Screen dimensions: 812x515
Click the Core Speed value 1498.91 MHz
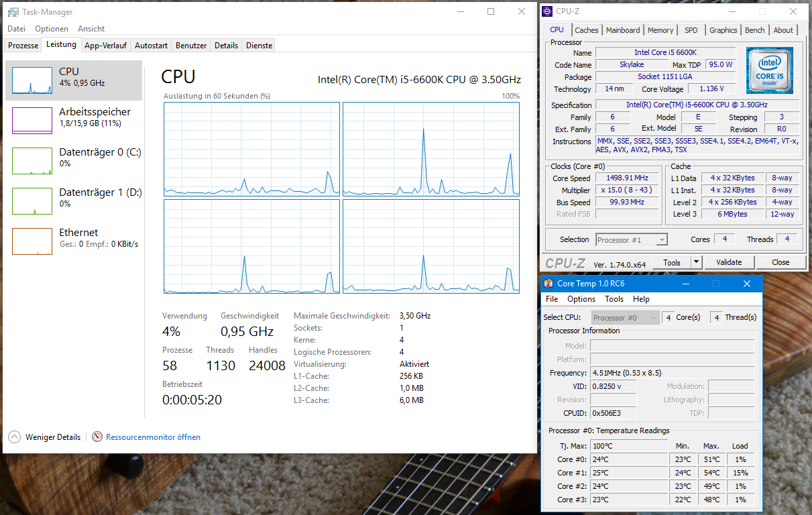click(x=627, y=178)
